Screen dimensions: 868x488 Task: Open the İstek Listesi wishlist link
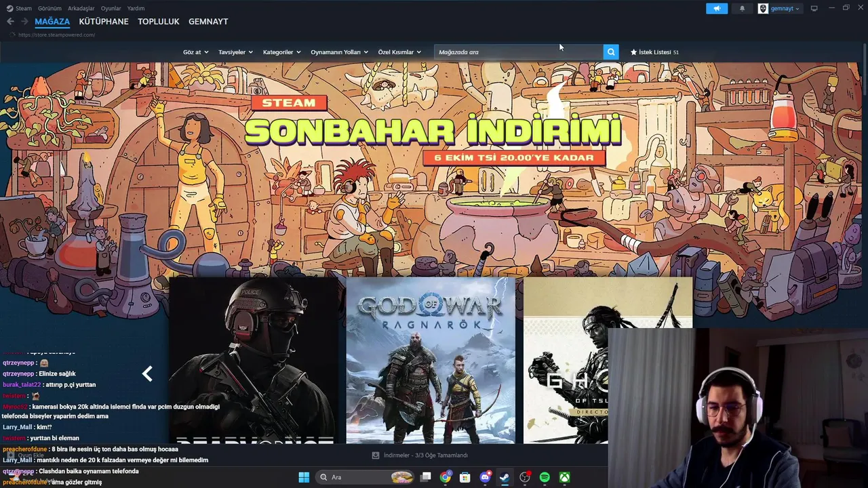point(654,52)
